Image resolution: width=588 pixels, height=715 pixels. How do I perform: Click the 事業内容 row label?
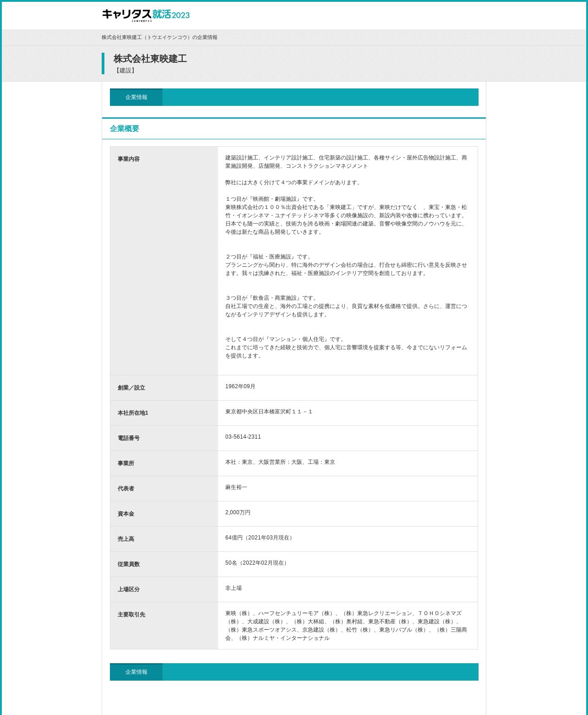click(x=129, y=159)
